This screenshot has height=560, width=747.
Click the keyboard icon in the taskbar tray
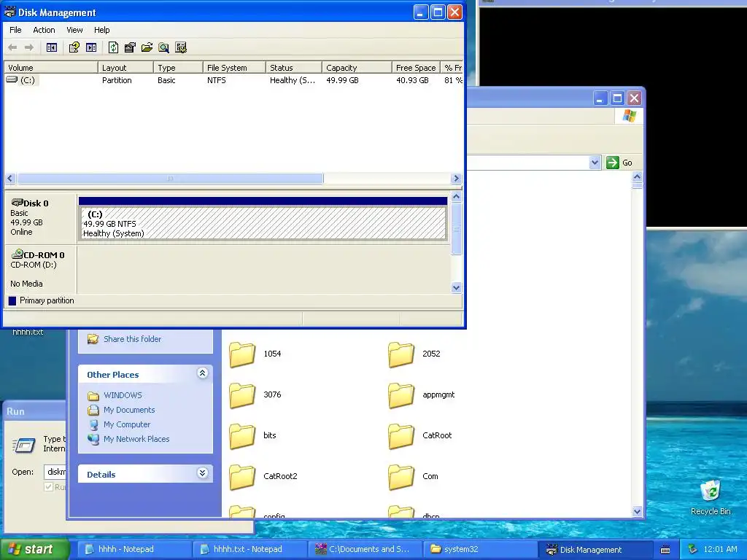(665, 550)
